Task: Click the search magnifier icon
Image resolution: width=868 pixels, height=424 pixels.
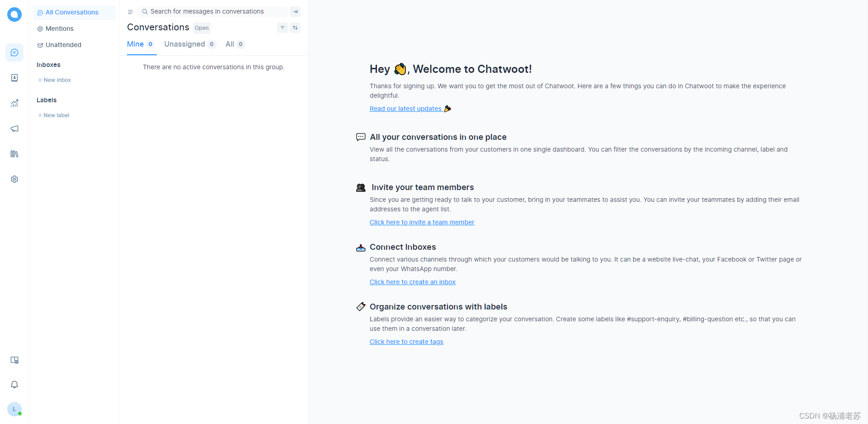Action: [145, 12]
